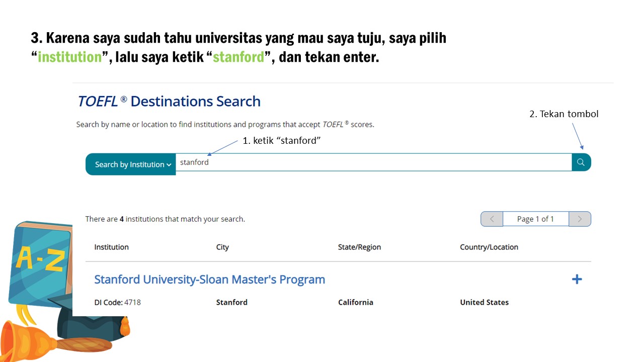644x362 pixels.
Task: Open Stanford University-Sloan Master's Program link
Action: click(209, 280)
